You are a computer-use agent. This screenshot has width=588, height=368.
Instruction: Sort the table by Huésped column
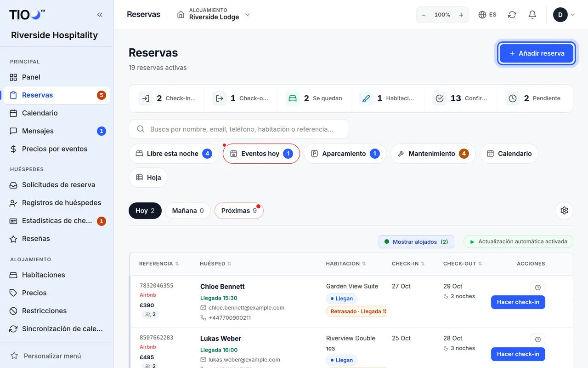[x=215, y=264]
